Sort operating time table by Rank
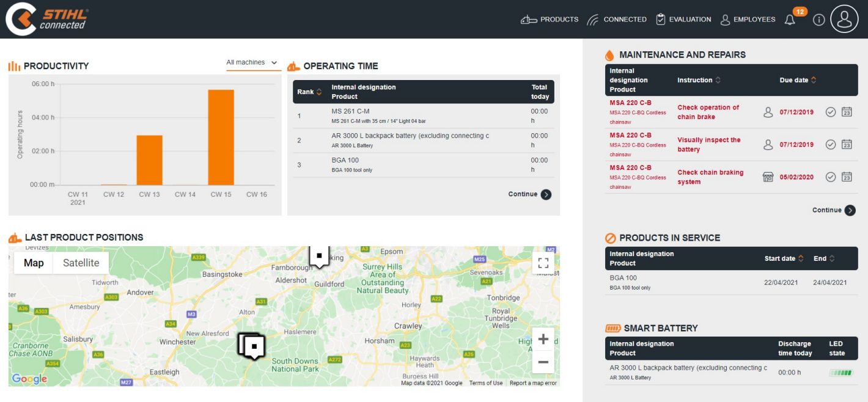Screen dimensions: 868x402 coord(309,92)
